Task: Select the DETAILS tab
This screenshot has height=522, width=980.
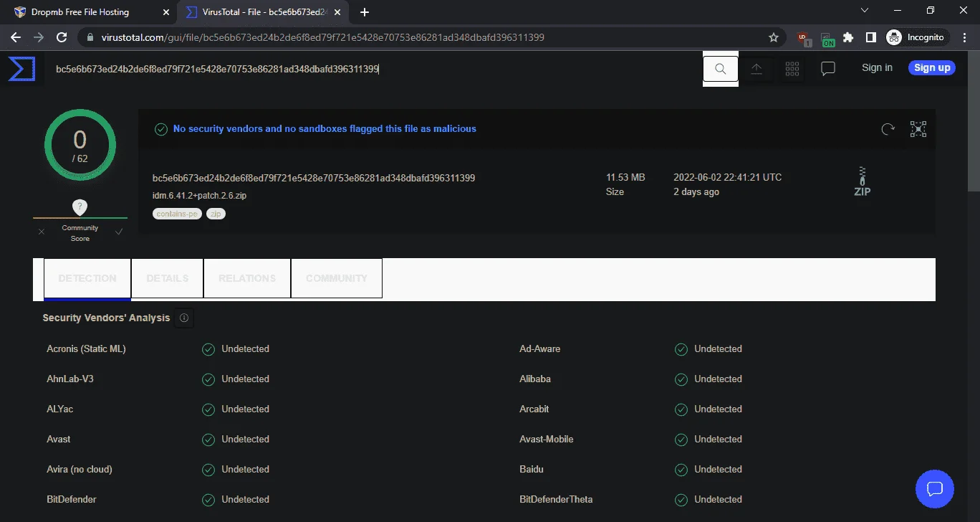Action: point(168,278)
